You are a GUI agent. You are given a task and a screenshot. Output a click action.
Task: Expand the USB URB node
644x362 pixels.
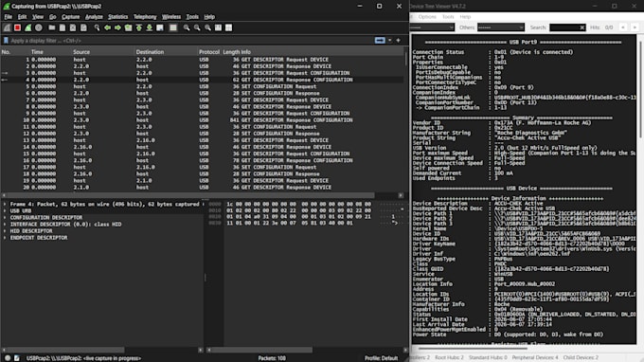pos(5,210)
